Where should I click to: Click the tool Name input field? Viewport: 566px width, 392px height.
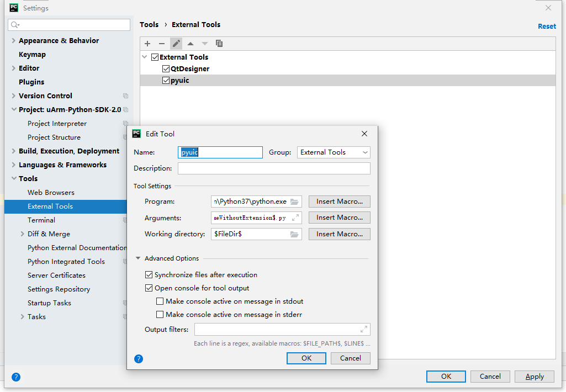point(220,152)
